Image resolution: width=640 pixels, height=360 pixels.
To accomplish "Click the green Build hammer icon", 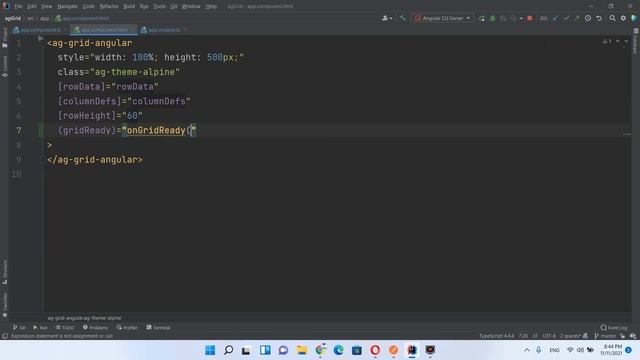I will click(x=403, y=18).
